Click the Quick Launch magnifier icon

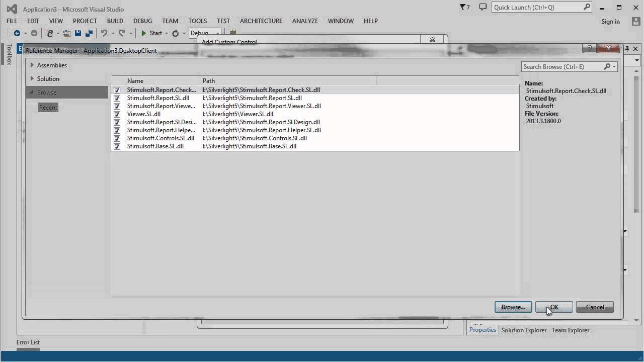point(587,7)
